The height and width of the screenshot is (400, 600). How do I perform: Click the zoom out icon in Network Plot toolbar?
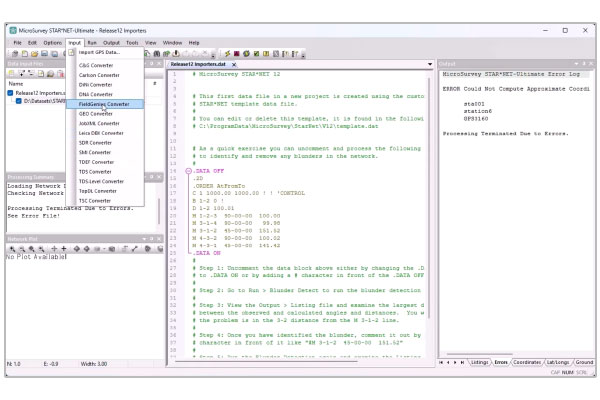click(22, 249)
